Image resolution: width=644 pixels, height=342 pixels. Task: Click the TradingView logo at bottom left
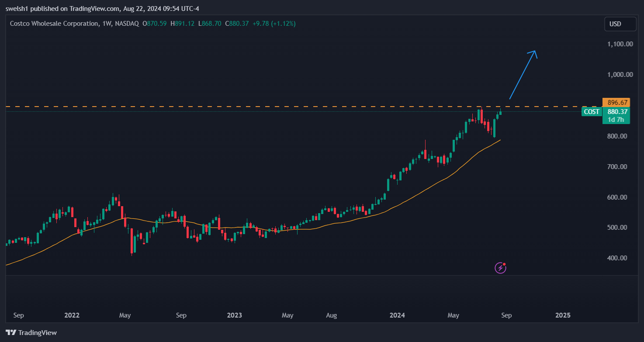coord(31,332)
